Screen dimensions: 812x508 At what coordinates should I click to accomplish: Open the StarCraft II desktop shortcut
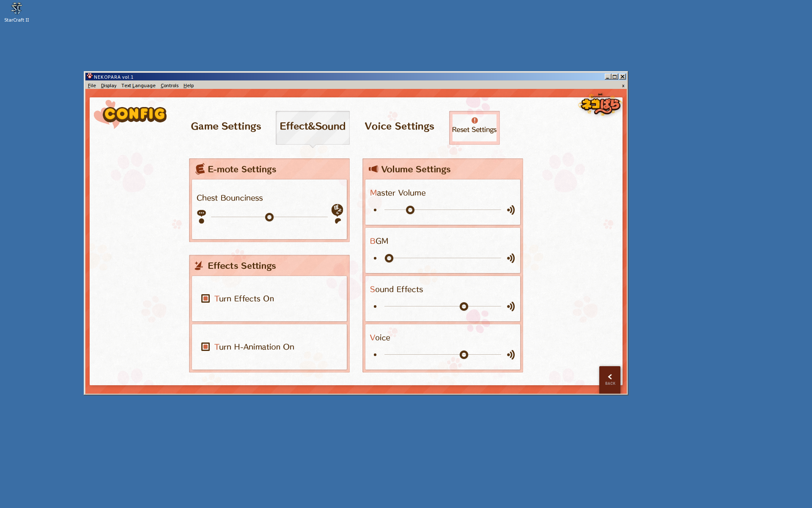pyautogui.click(x=16, y=12)
